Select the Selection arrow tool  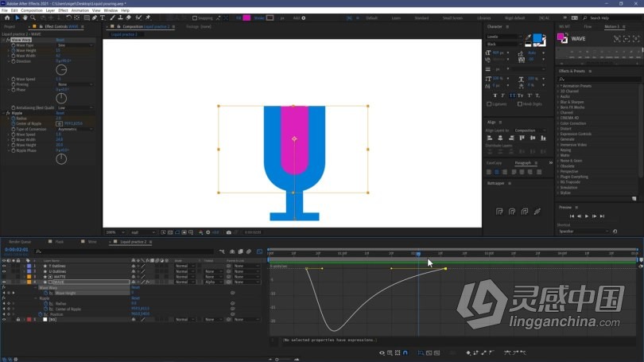click(17, 18)
